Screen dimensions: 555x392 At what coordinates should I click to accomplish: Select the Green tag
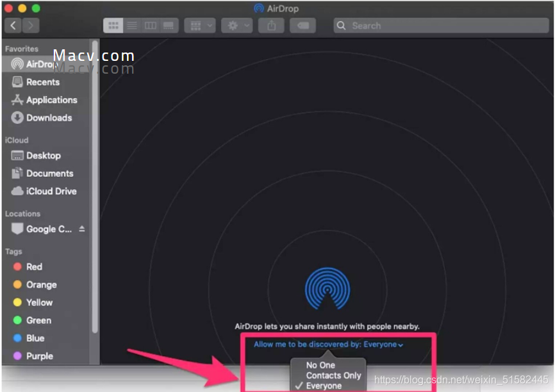click(x=46, y=320)
